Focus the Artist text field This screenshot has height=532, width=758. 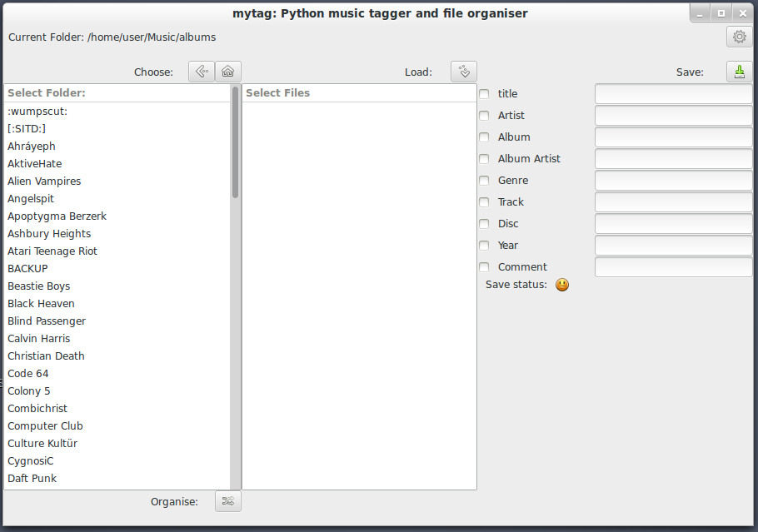[673, 116]
